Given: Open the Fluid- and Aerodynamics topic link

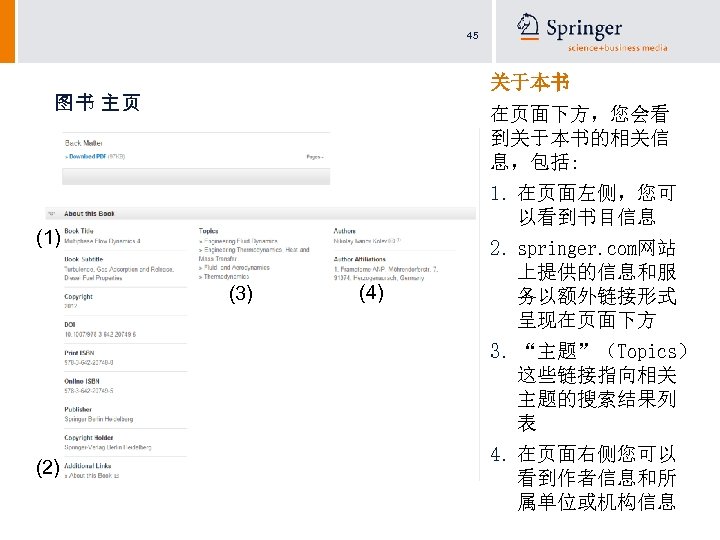Looking at the screenshot, I should 236,267.
